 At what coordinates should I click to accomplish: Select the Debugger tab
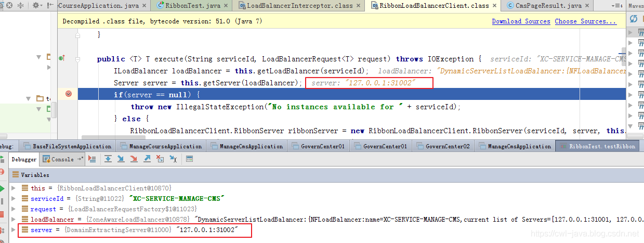pyautogui.click(x=24, y=159)
